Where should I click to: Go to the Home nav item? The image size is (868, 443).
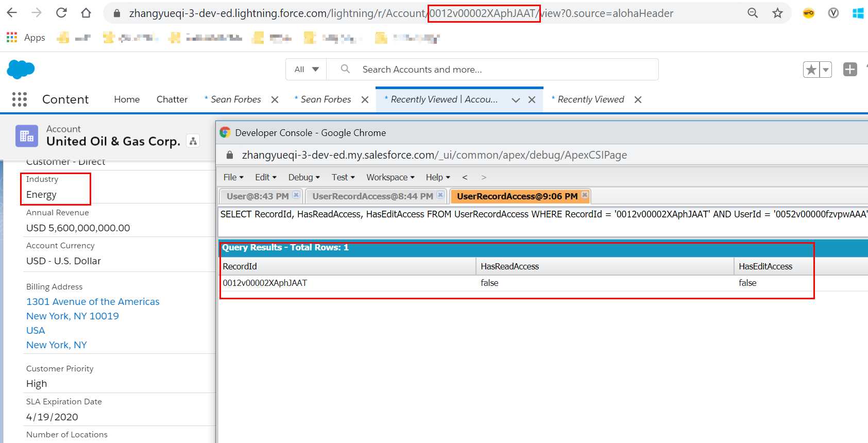point(127,99)
